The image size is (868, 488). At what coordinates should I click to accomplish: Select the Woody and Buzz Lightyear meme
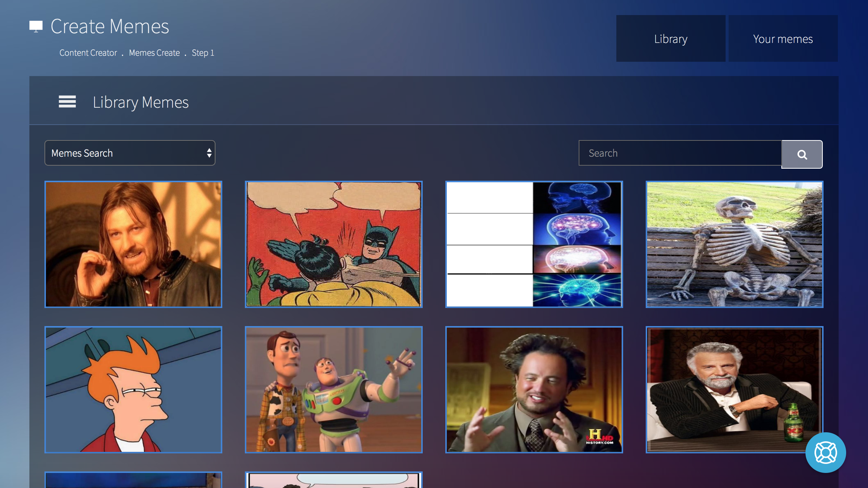(x=334, y=390)
